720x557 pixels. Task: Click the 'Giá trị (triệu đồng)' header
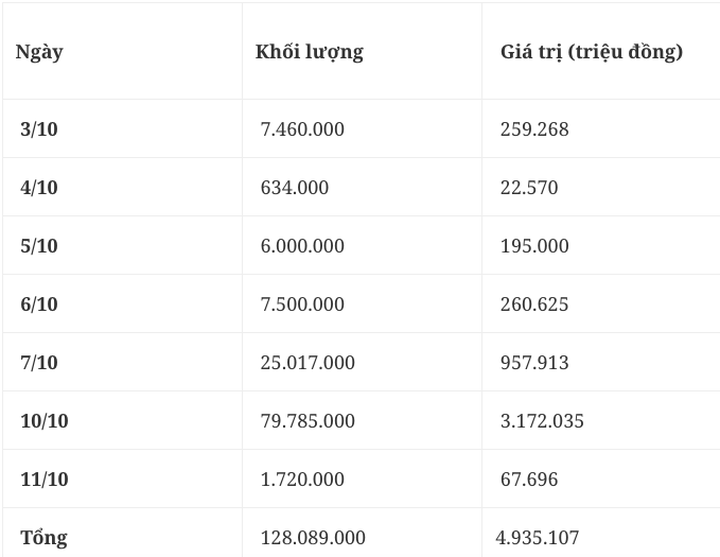591,52
